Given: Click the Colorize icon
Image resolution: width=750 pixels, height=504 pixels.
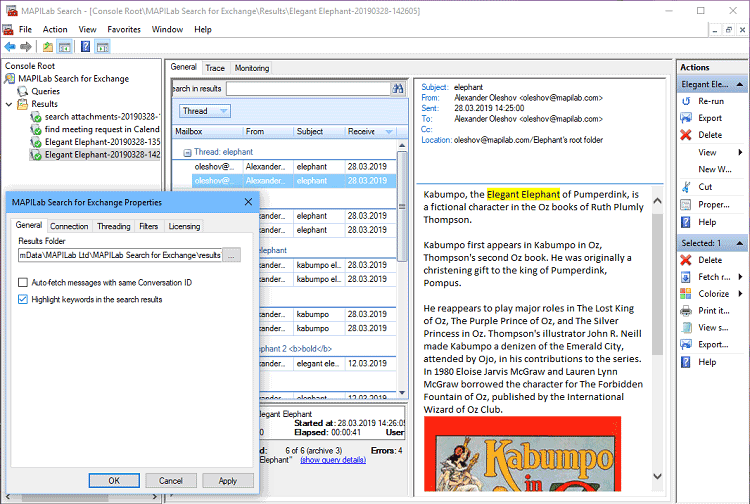Looking at the screenshot, I should (686, 294).
